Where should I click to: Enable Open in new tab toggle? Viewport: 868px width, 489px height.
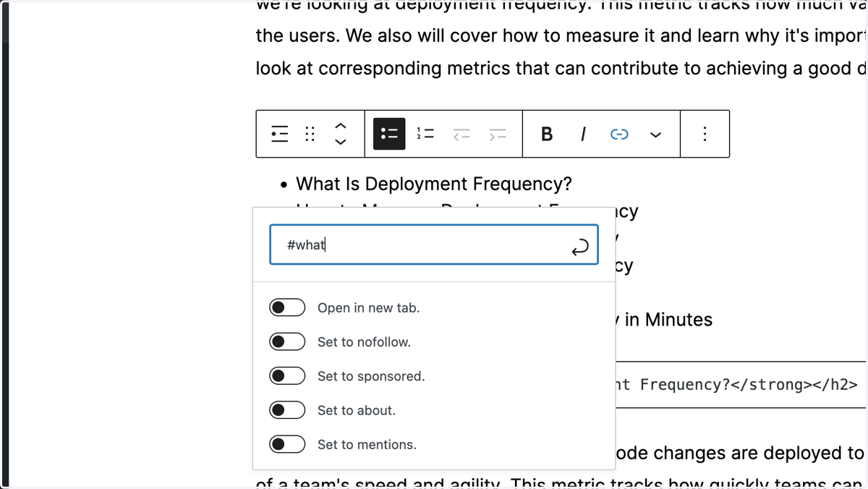coord(287,307)
